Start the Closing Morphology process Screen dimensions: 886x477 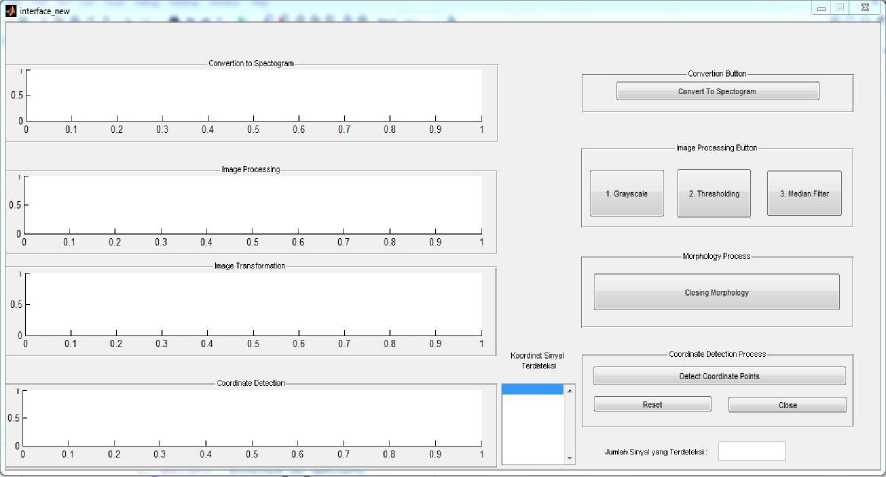point(716,292)
